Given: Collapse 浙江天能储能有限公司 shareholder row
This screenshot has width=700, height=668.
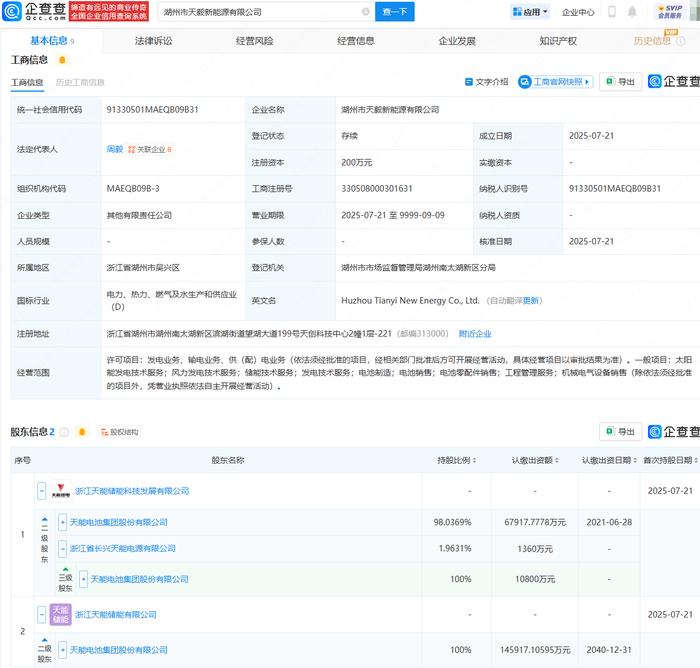Looking at the screenshot, I should point(42,614).
